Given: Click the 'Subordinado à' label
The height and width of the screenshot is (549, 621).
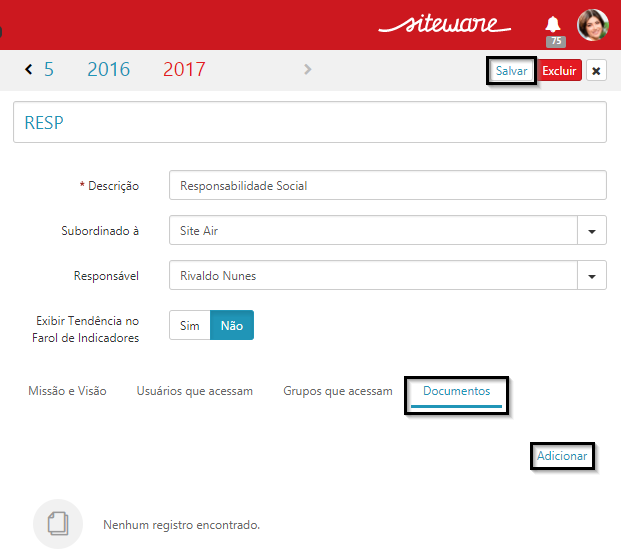Looking at the screenshot, I should pos(100,231).
